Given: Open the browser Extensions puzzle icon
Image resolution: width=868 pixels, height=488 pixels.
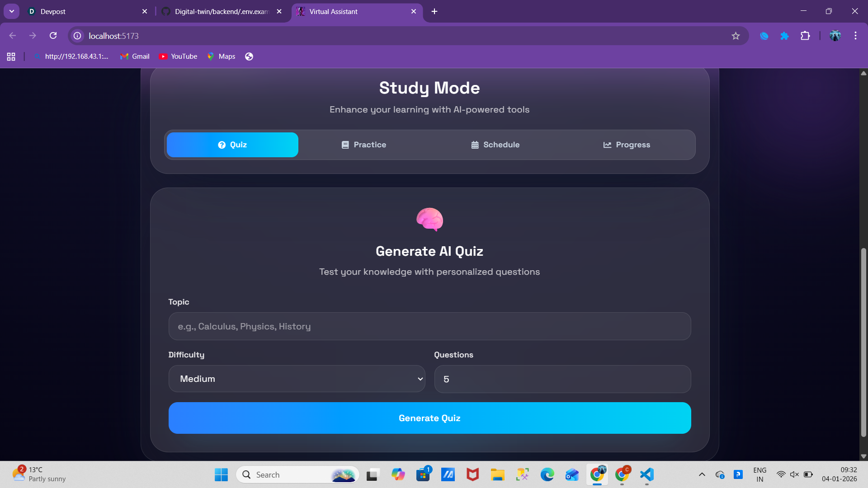Looking at the screenshot, I should (805, 36).
